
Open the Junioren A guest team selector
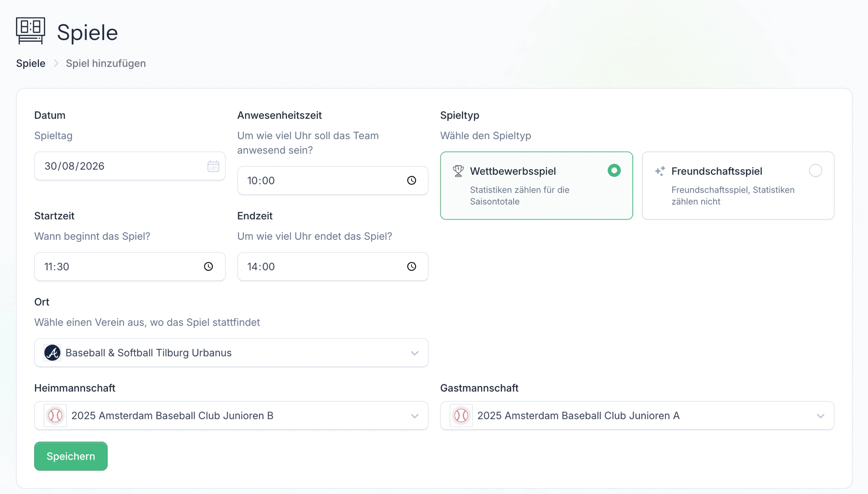point(637,415)
